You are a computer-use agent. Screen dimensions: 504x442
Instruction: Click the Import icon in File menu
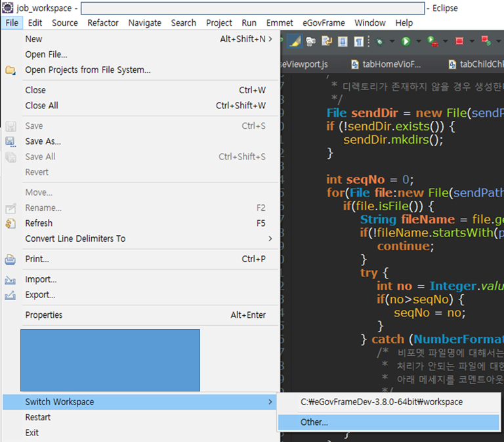[x=10, y=280]
